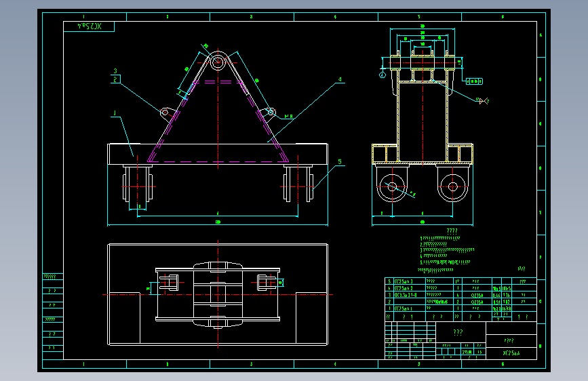588x381 pixels.
Task: Select the Q235A material cell in parts row 2
Action: [477, 302]
